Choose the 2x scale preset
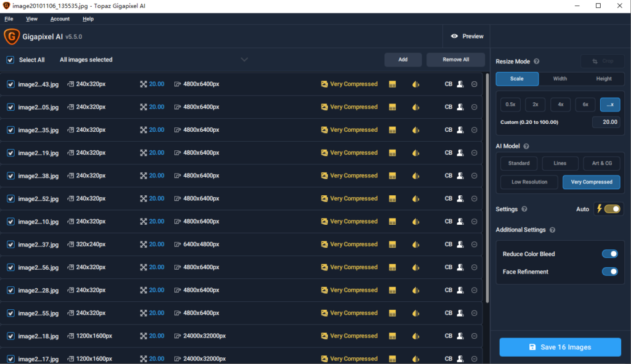The height and width of the screenshot is (364, 631). [x=535, y=105]
